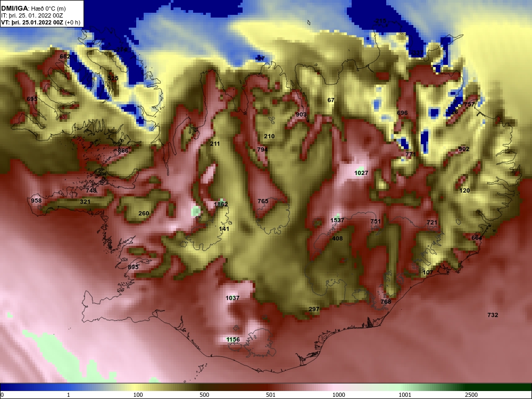Click the 751 map value

click(376, 221)
